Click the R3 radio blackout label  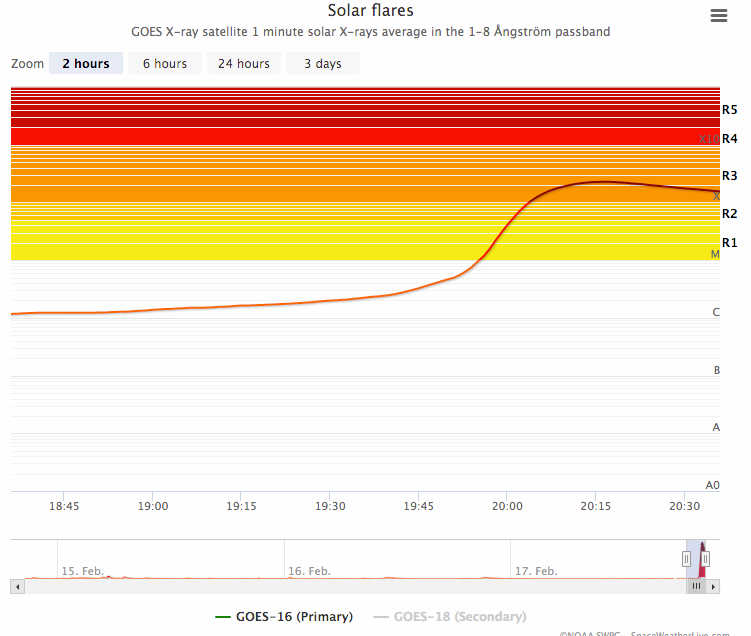point(729,176)
